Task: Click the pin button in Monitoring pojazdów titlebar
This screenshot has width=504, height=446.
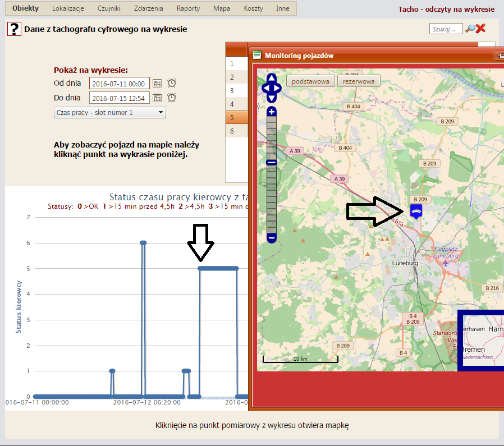Action: pyautogui.click(x=500, y=56)
